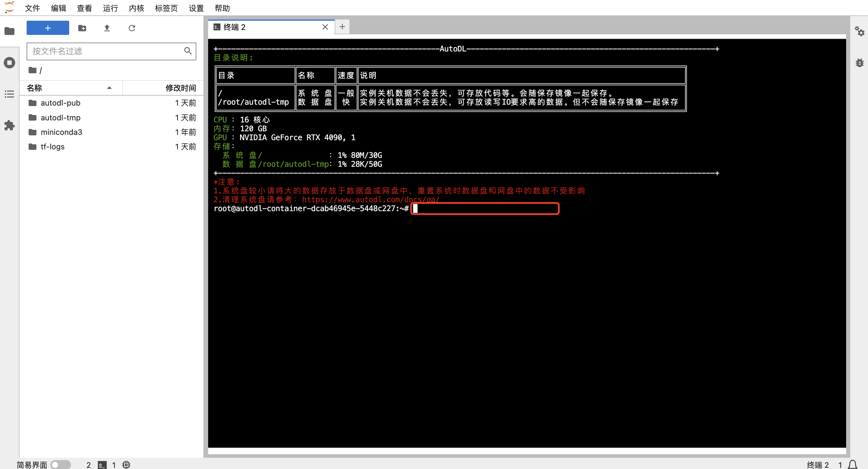Open the property inspector gears icon
The height and width of the screenshot is (469, 868).
coord(860,31)
